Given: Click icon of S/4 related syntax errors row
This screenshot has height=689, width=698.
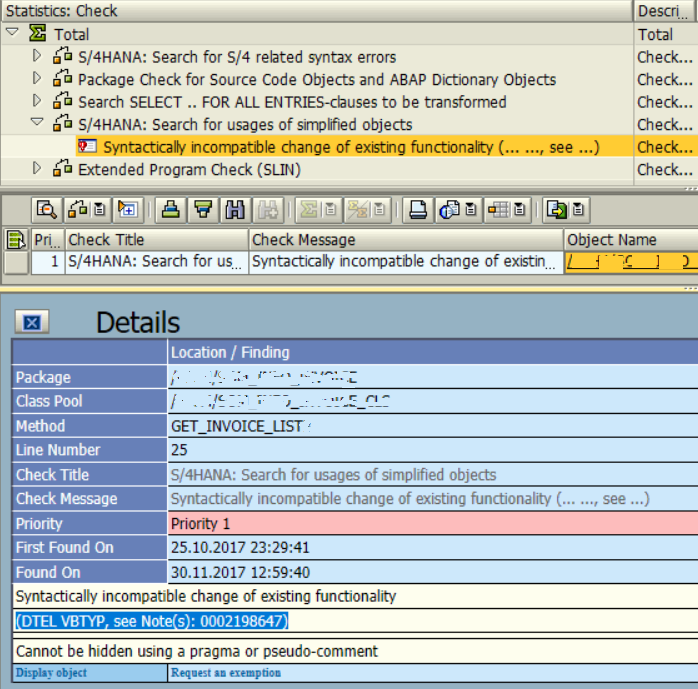Looking at the screenshot, I should 62,56.
